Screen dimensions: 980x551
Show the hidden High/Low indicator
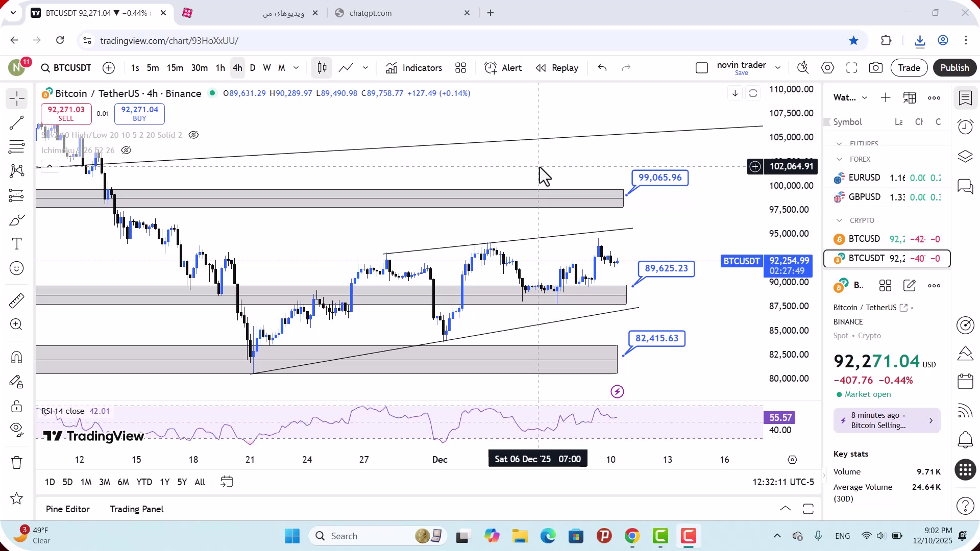point(193,135)
